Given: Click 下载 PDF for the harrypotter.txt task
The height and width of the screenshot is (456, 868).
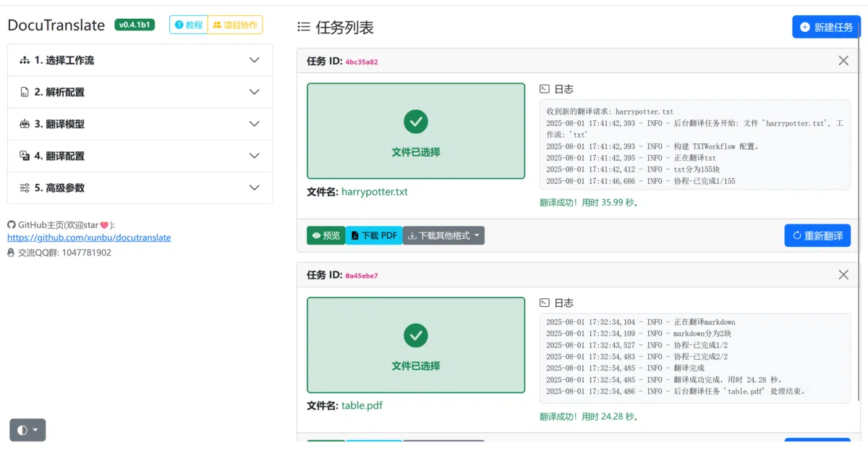Looking at the screenshot, I should (x=374, y=235).
